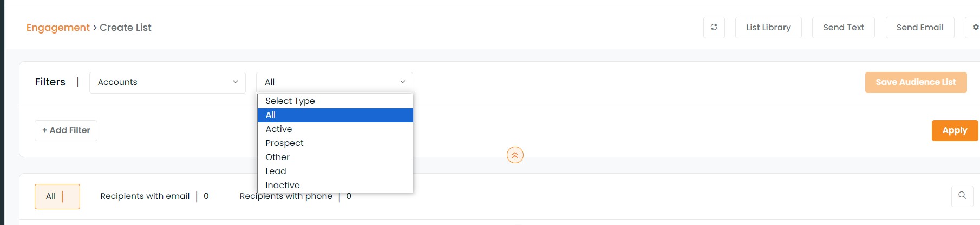Choose Inactive in the type list
The image size is (980, 225).
(335, 186)
